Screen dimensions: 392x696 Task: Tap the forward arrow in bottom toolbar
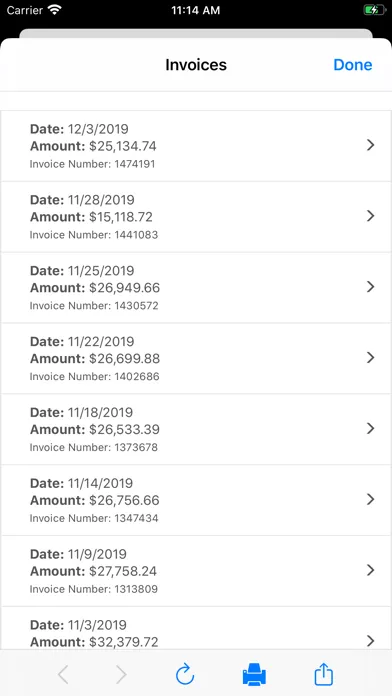121,675
